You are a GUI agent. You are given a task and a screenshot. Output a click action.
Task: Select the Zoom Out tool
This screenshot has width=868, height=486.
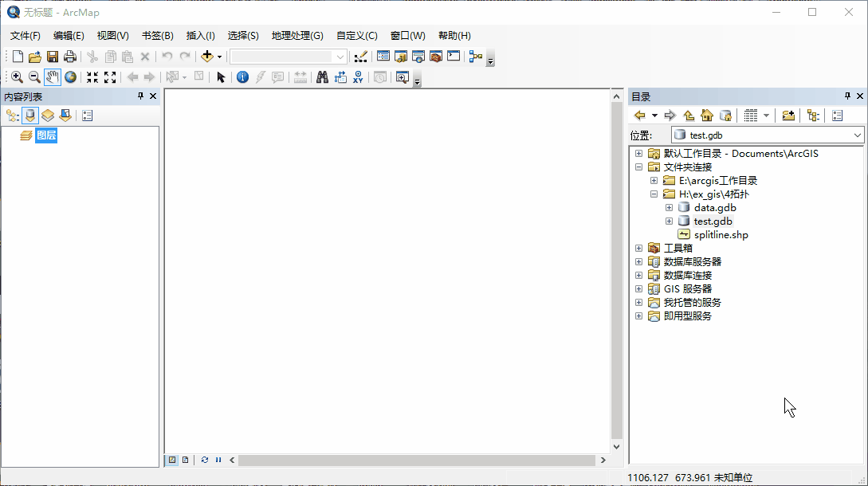[34, 77]
